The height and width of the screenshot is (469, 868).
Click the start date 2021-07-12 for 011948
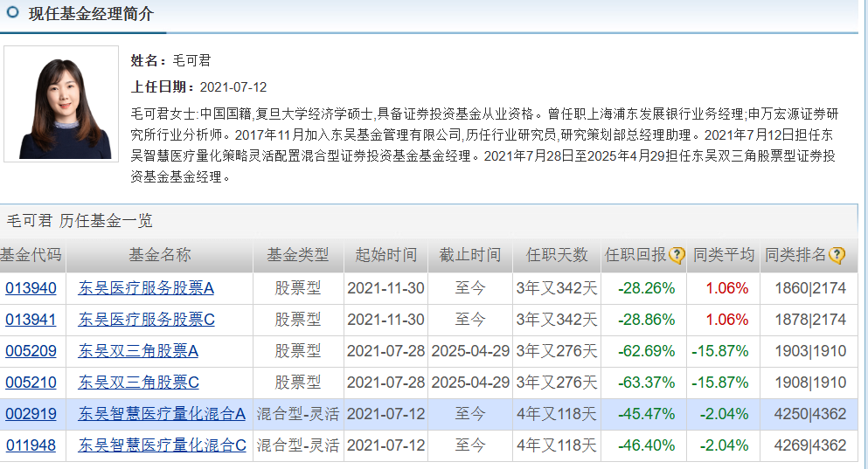pyautogui.click(x=385, y=445)
